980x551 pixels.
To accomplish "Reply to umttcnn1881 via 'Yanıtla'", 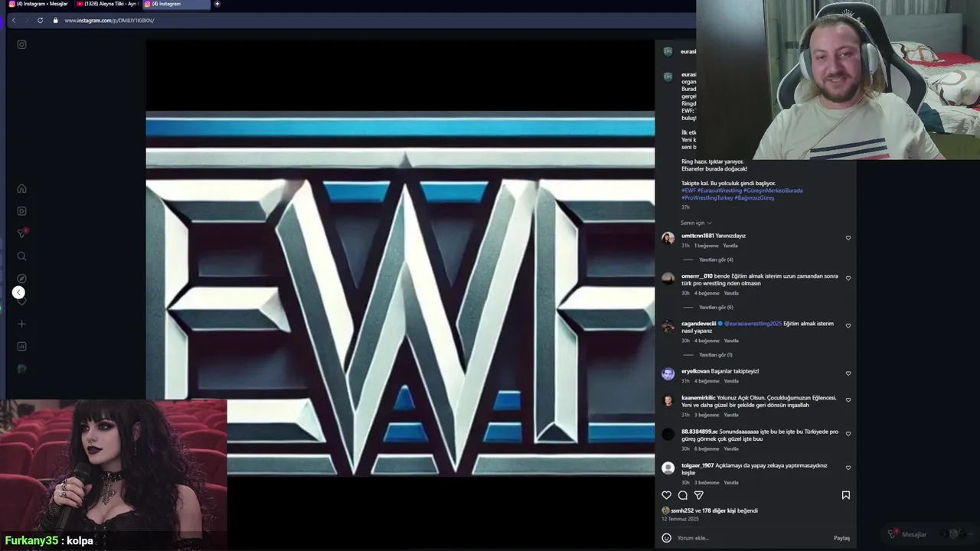I will [x=730, y=246].
